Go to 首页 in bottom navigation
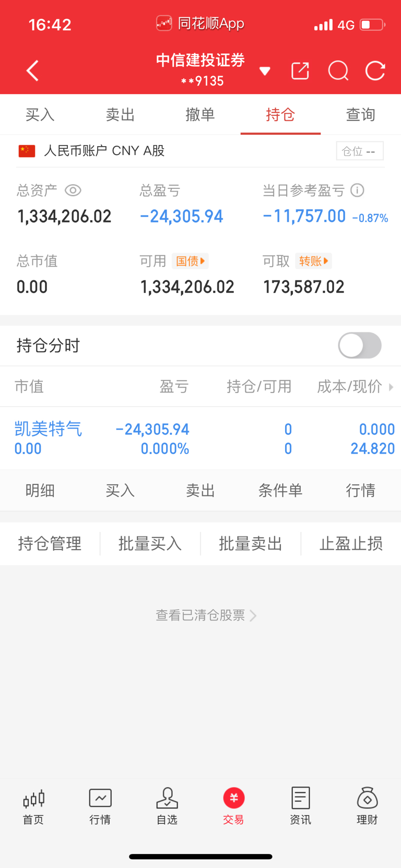 click(x=33, y=806)
